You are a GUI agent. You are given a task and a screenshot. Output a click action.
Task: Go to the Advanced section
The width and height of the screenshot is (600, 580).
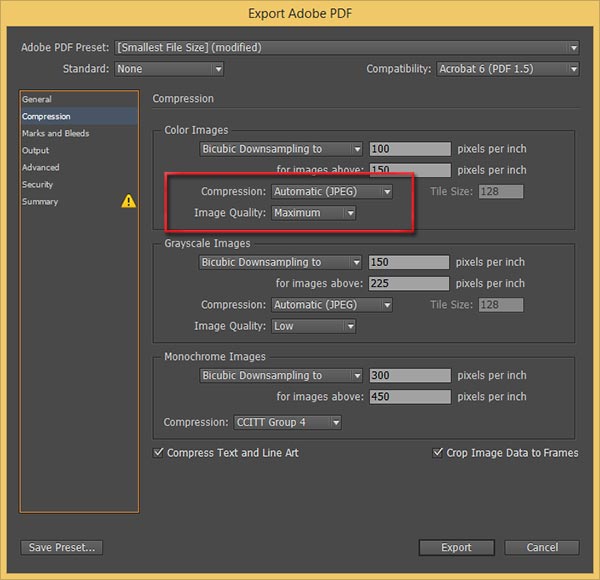(41, 167)
